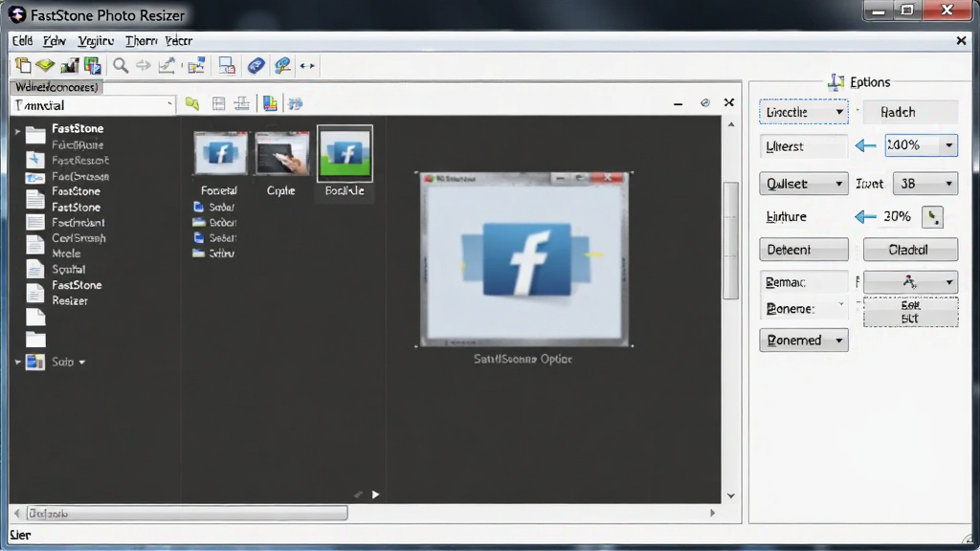Click the Radch button
Image resolution: width=980 pixels, height=551 pixels.
coord(910,112)
